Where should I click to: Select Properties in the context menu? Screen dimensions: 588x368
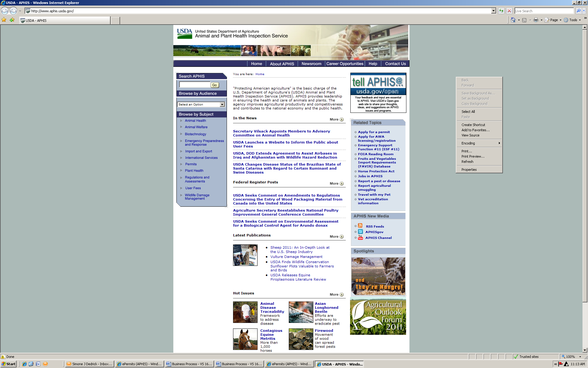point(469,170)
